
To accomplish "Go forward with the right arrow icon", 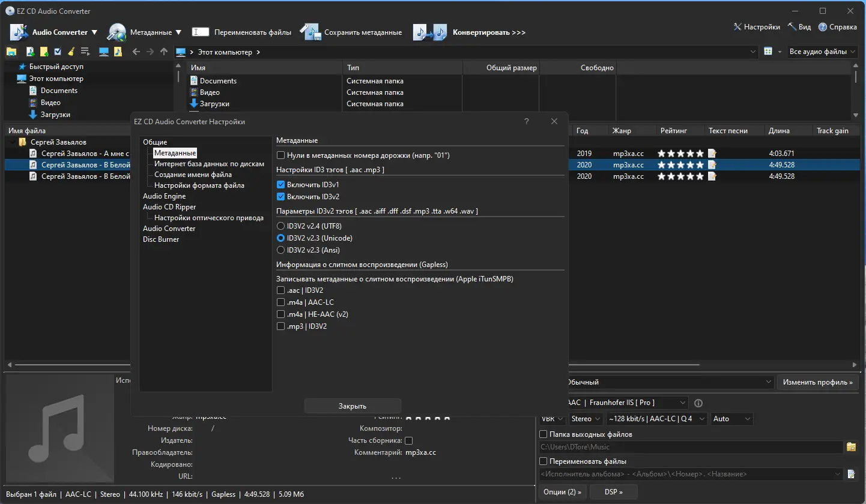I will pyautogui.click(x=150, y=52).
